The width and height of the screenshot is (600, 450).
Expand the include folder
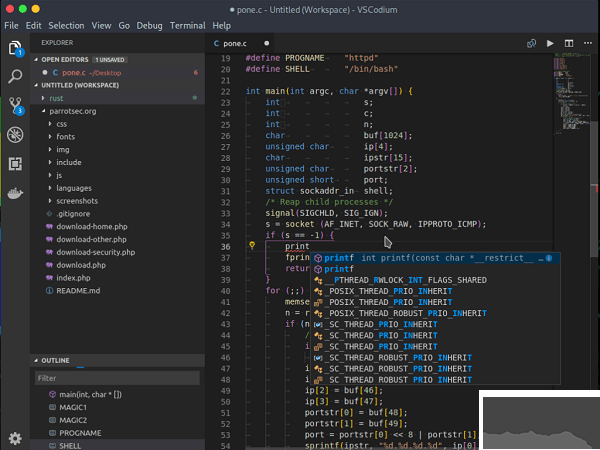click(69, 163)
